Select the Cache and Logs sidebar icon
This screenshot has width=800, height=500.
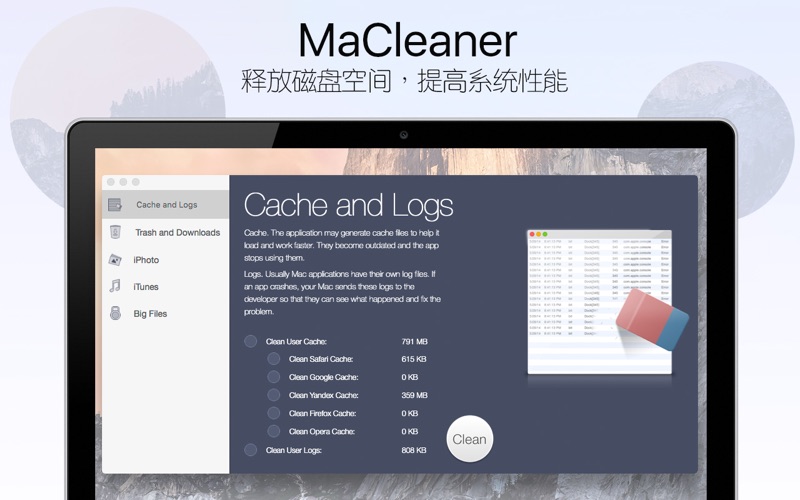[x=115, y=205]
